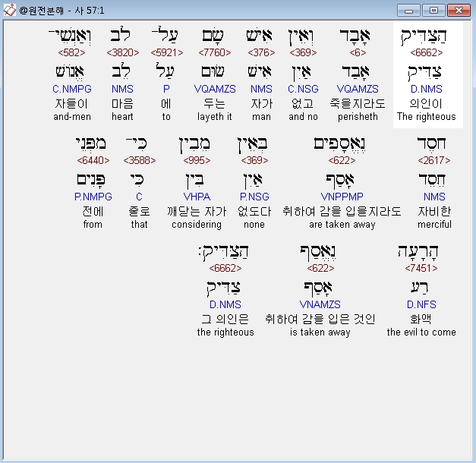Click the English gloss 'perisheth'
Screen dimensions: 476x463
(x=358, y=117)
